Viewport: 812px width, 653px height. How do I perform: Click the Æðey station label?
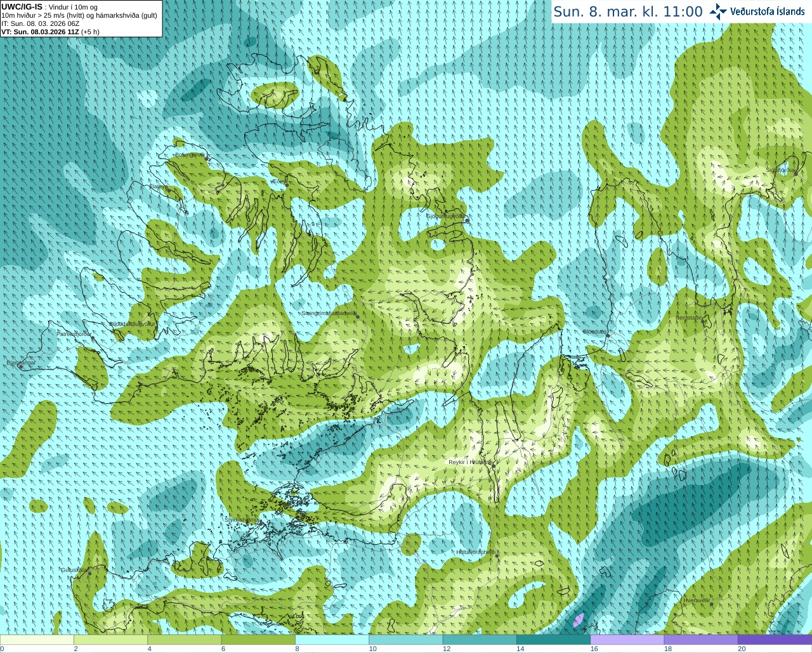(279, 182)
